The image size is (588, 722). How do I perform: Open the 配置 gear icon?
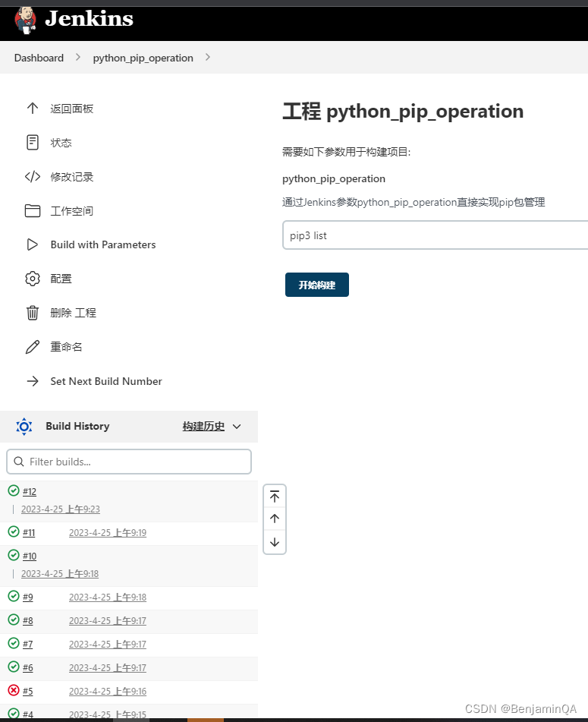pyautogui.click(x=33, y=279)
